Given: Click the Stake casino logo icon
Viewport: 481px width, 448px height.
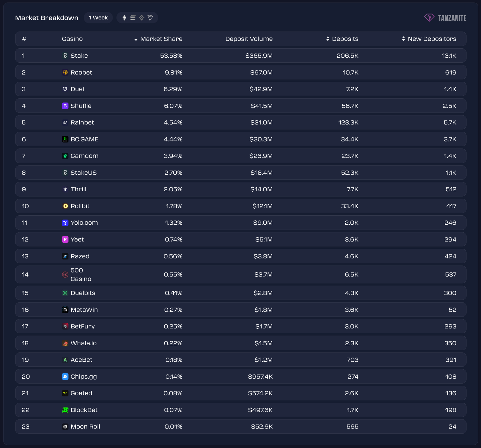Looking at the screenshot, I should (x=65, y=56).
